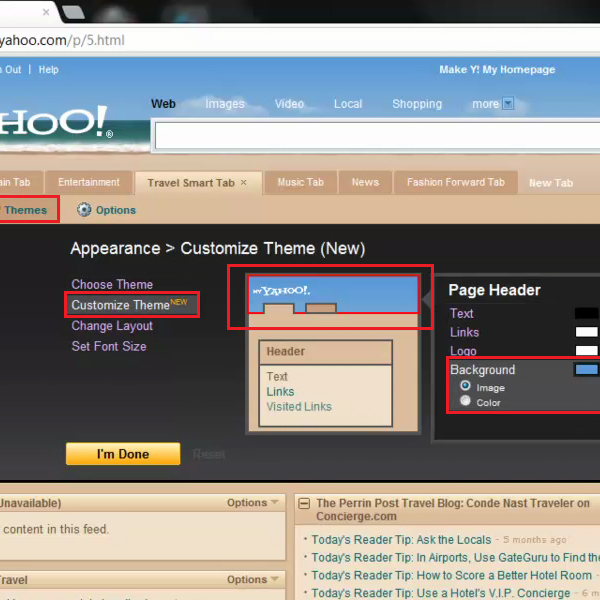Click the Themes button
The image size is (600, 600).
pos(25,210)
